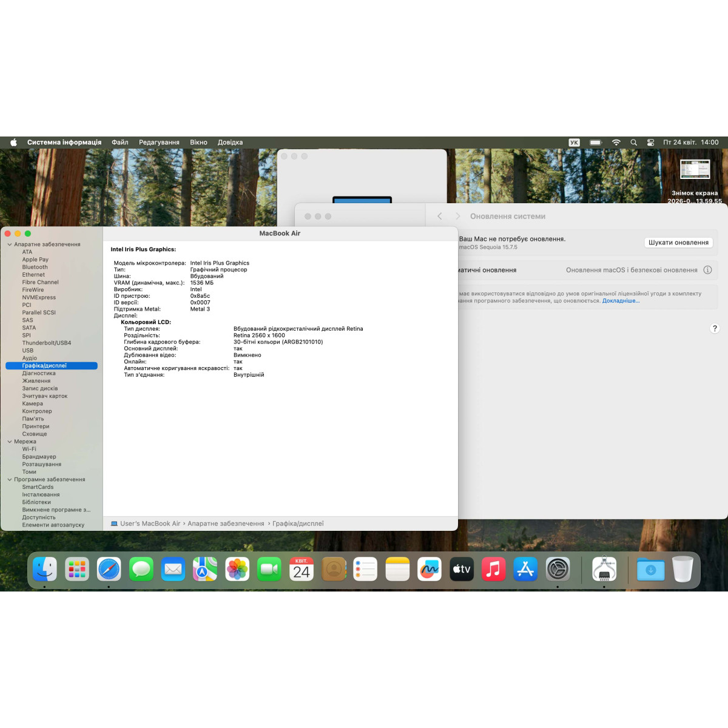Open the Вікно menu

tap(198, 143)
